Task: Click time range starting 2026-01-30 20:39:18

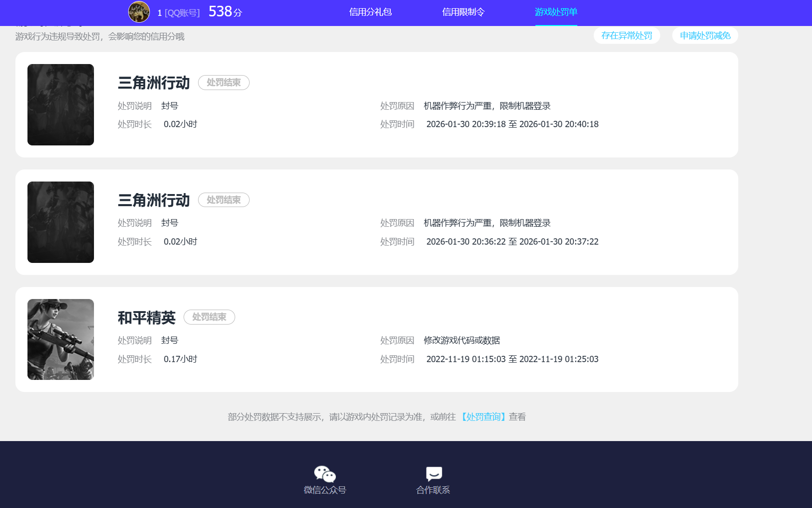Action: coord(512,124)
